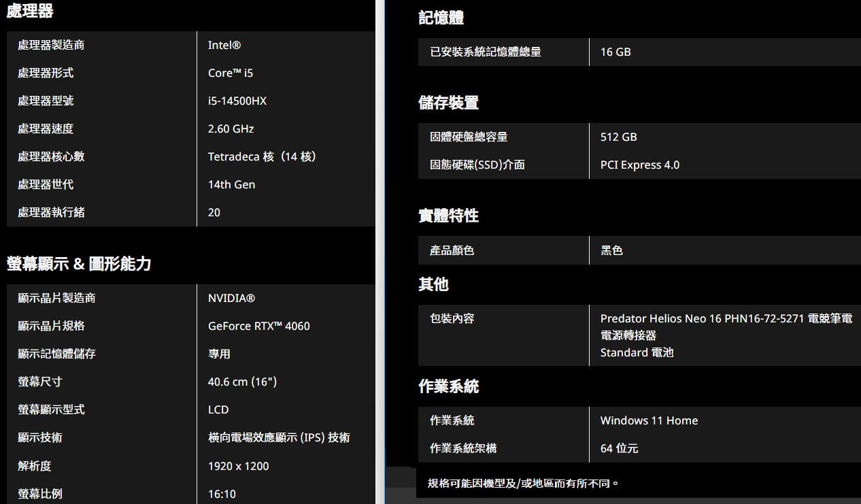The width and height of the screenshot is (861, 504).
Task: Click the 螢幕比例 label
Action: pyautogui.click(x=40, y=494)
